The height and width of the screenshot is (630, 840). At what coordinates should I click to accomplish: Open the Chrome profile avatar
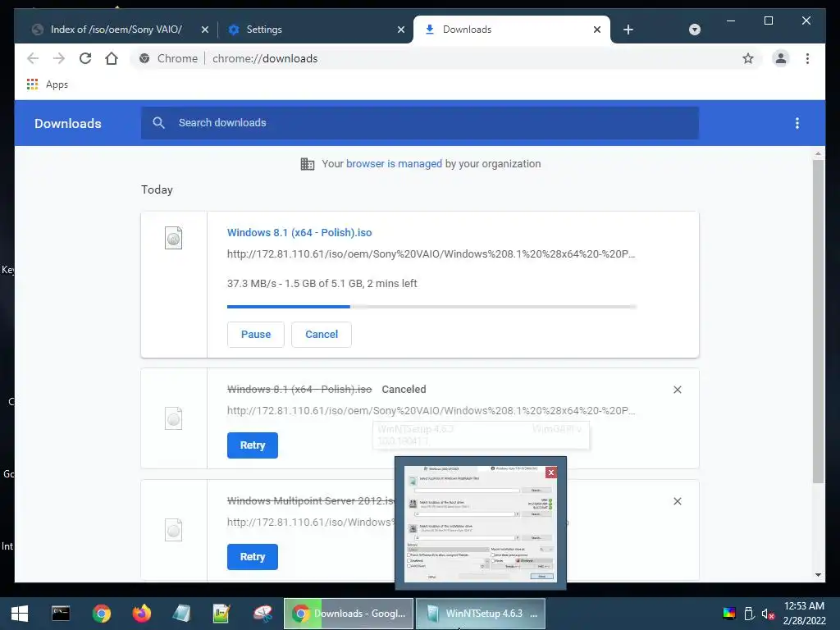pyautogui.click(x=781, y=58)
